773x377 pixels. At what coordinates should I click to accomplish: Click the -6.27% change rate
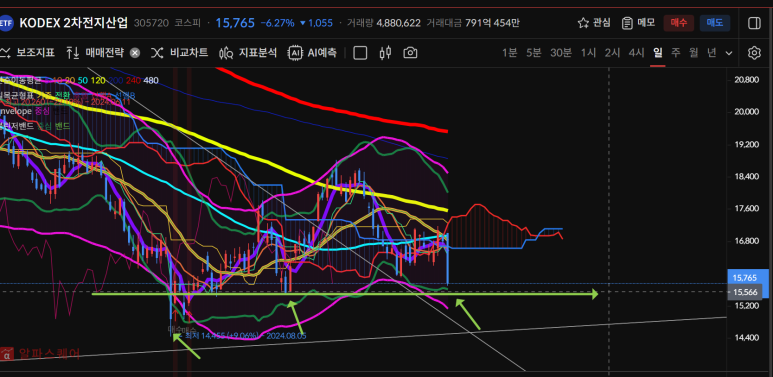click(278, 23)
